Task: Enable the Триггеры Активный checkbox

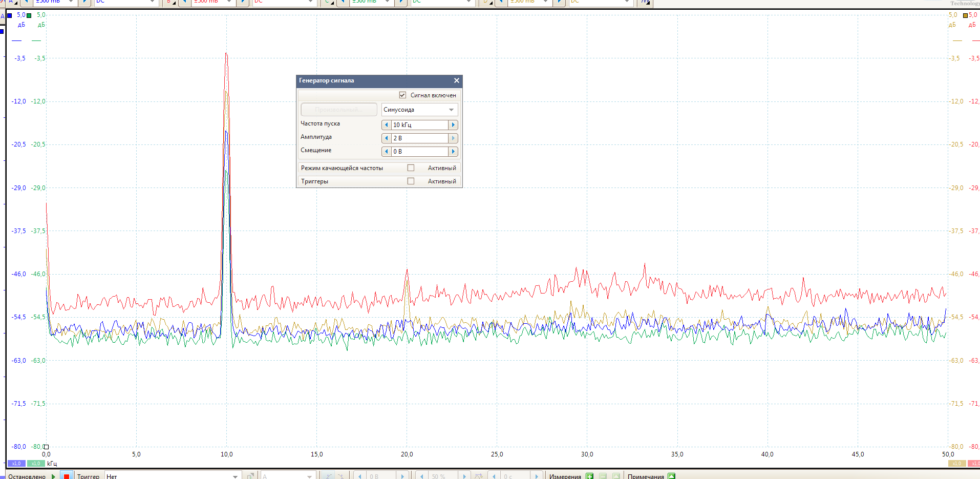Action: 411,181
